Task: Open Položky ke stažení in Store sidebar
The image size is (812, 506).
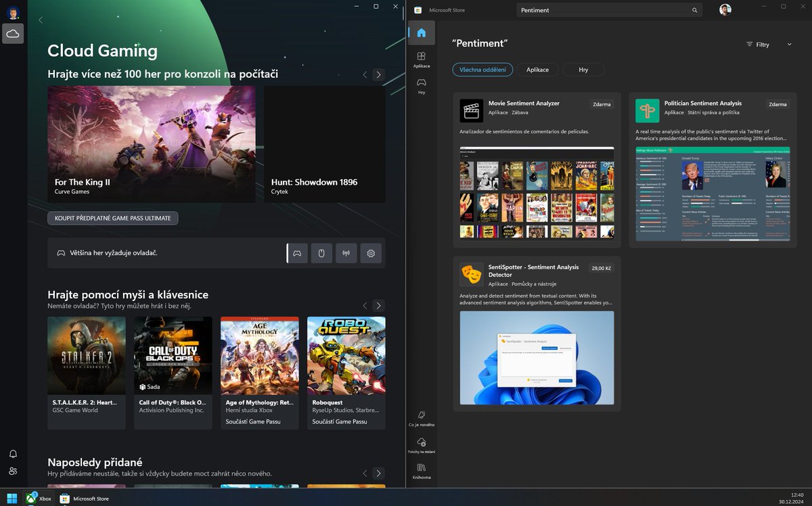Action: click(x=421, y=444)
